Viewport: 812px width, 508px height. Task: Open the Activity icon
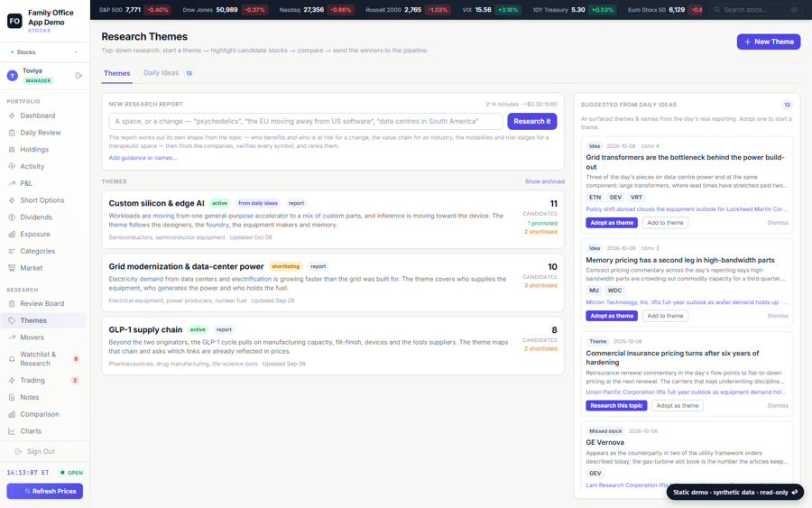pos(12,166)
